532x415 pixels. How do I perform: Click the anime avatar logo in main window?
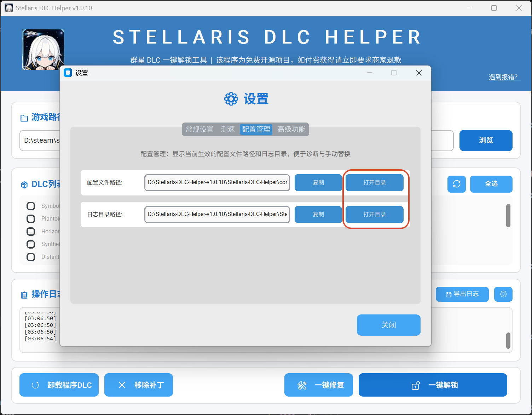pyautogui.click(x=43, y=50)
